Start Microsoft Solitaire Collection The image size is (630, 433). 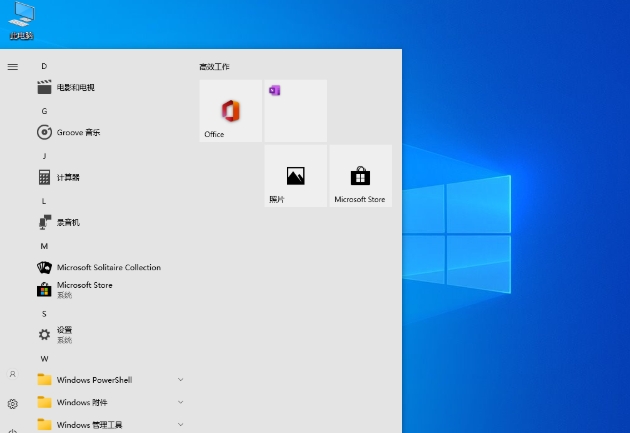108,267
